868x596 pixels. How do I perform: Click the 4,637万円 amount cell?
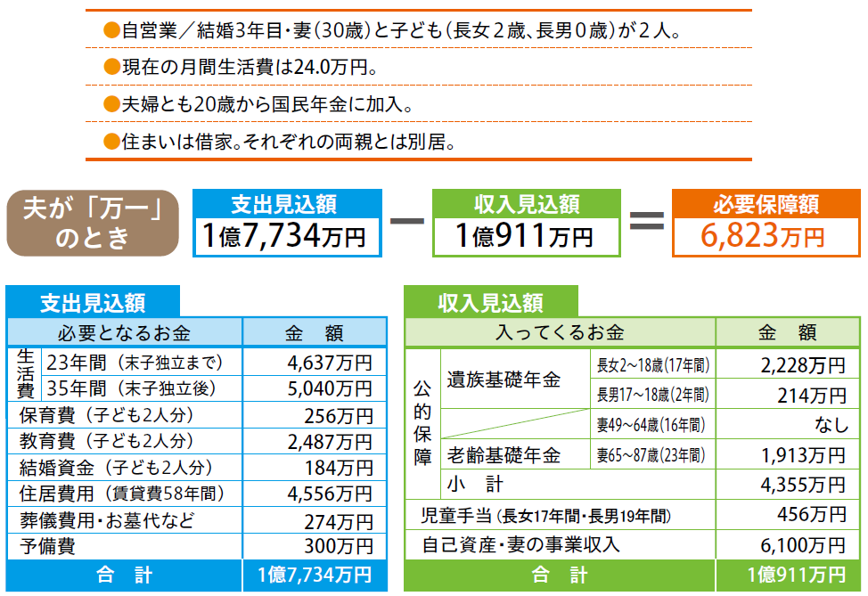pos(315,363)
